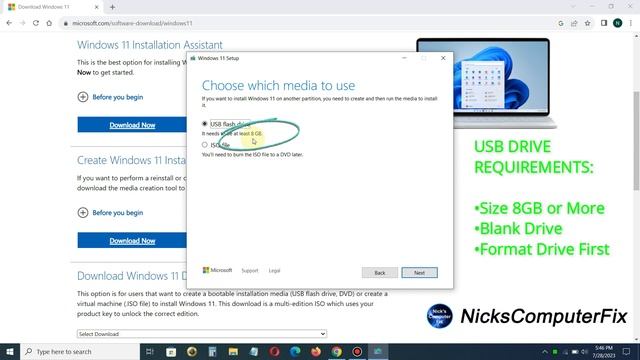The width and height of the screenshot is (640, 360).
Task: Close the Windows 11 Setup dialog
Action: pos(443,58)
